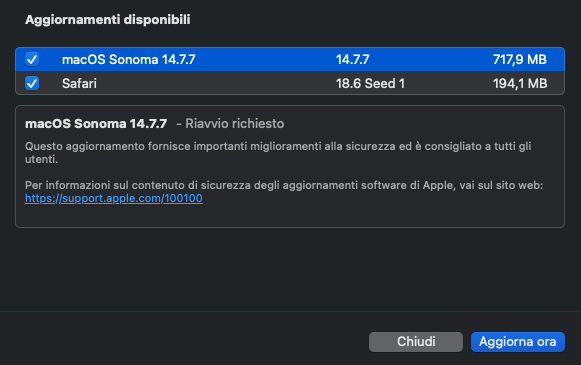This screenshot has height=365, width=581.
Task: Open the support.apple.com/100100 link
Action: tap(114, 198)
